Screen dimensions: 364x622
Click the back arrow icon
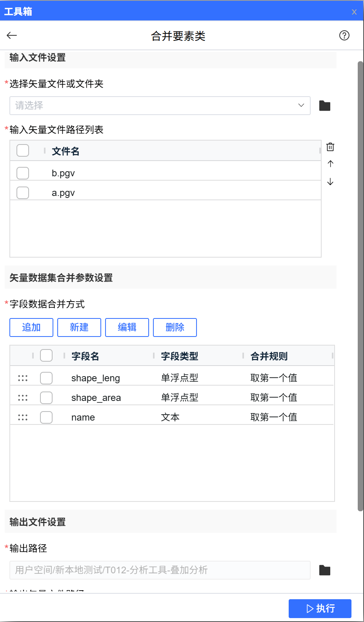pyautogui.click(x=12, y=35)
